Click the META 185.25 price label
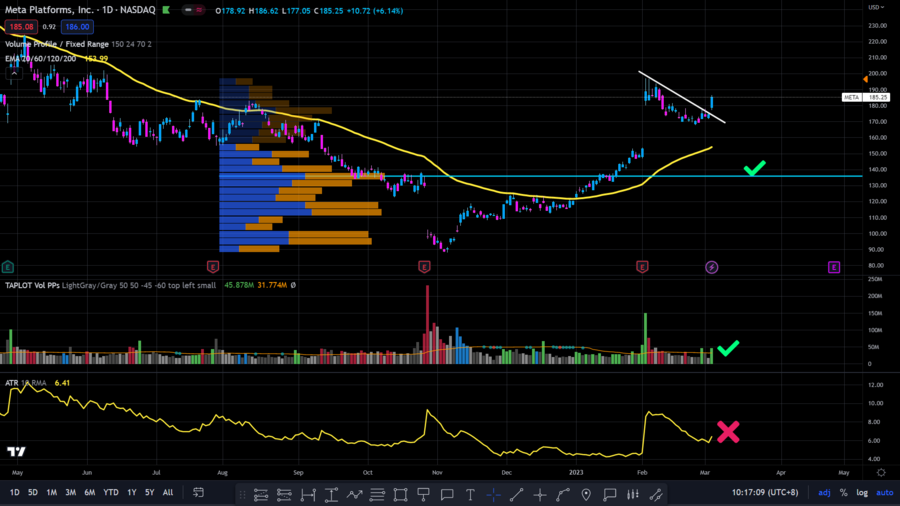The image size is (900, 506). tap(866, 98)
